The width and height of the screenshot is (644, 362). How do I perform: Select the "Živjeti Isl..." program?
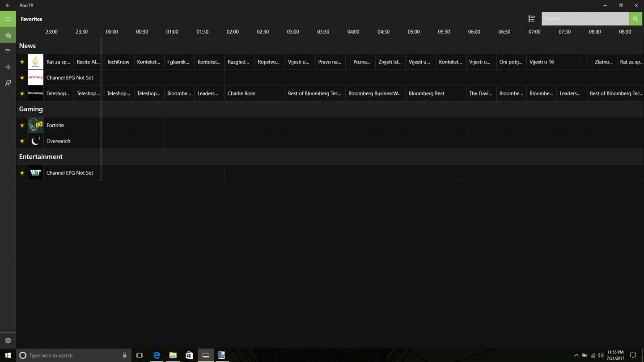click(390, 62)
